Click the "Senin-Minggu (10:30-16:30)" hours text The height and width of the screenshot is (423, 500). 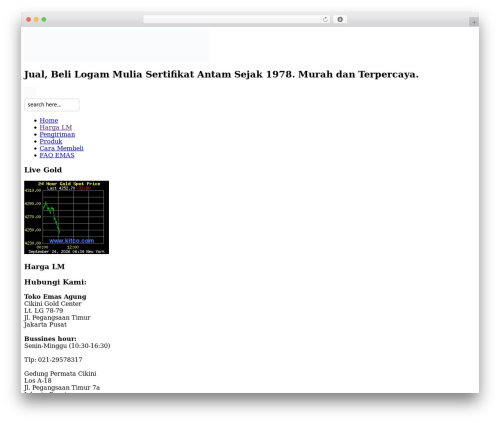click(x=67, y=345)
